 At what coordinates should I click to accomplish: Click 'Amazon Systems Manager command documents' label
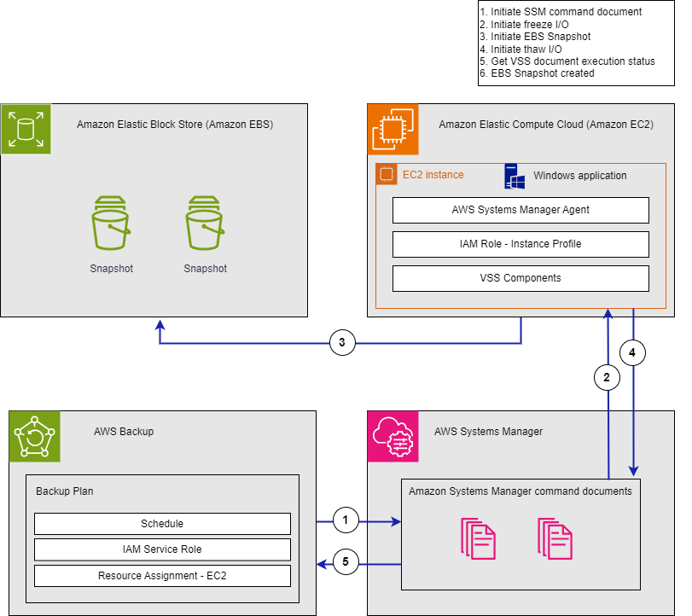pos(520,491)
